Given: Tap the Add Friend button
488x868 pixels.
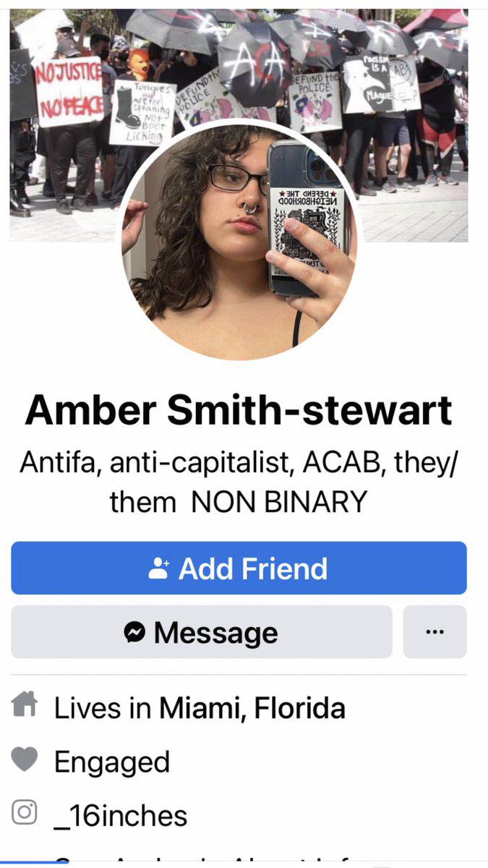Looking at the screenshot, I should pos(239,568).
